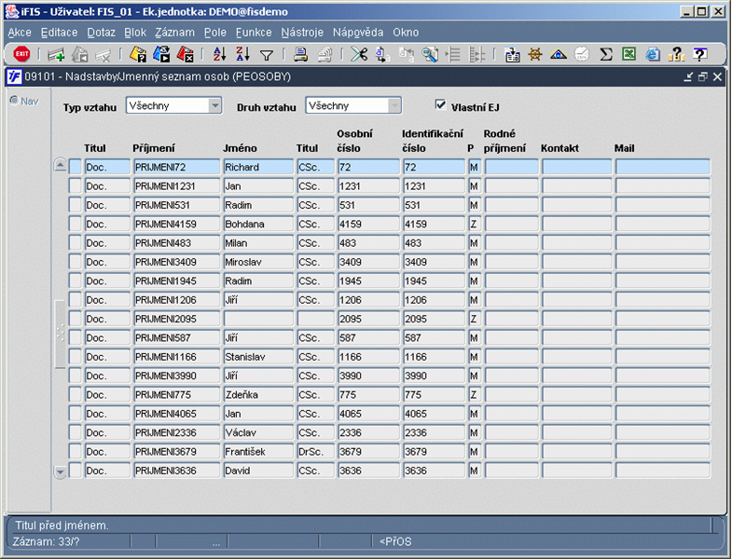Click the greyed duplicate record icon
Viewport: 732px width, 560px height.
80,55
